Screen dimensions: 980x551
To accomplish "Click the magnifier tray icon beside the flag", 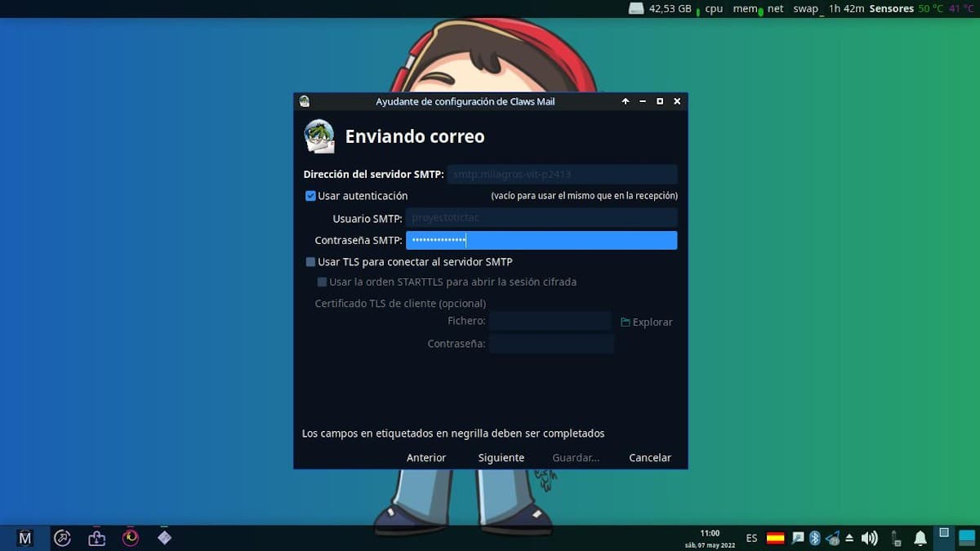I will click(798, 538).
